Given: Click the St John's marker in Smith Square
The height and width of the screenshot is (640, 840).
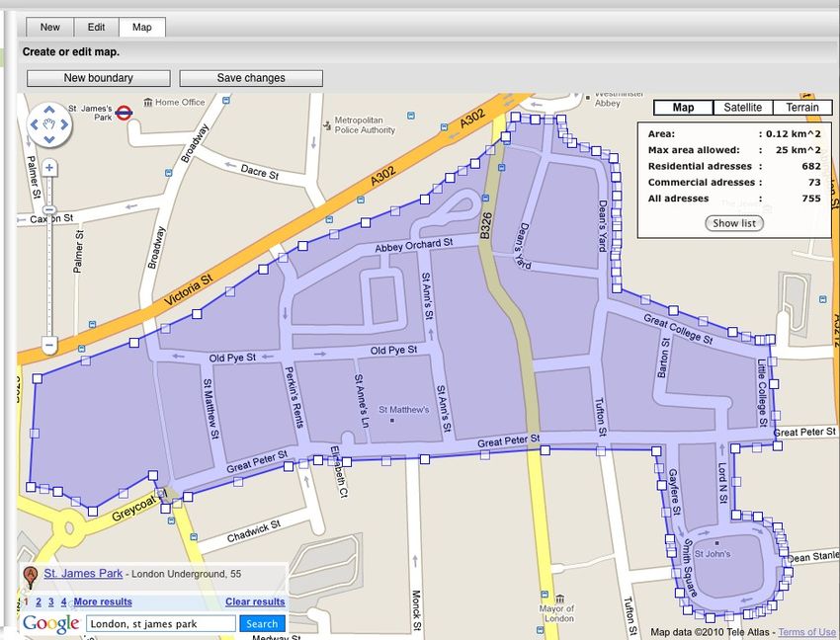Looking at the screenshot, I should [x=716, y=543].
